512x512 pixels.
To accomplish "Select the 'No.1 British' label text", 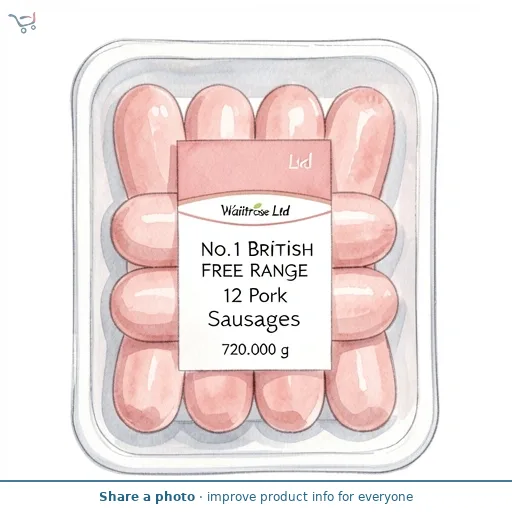I will [x=257, y=249].
